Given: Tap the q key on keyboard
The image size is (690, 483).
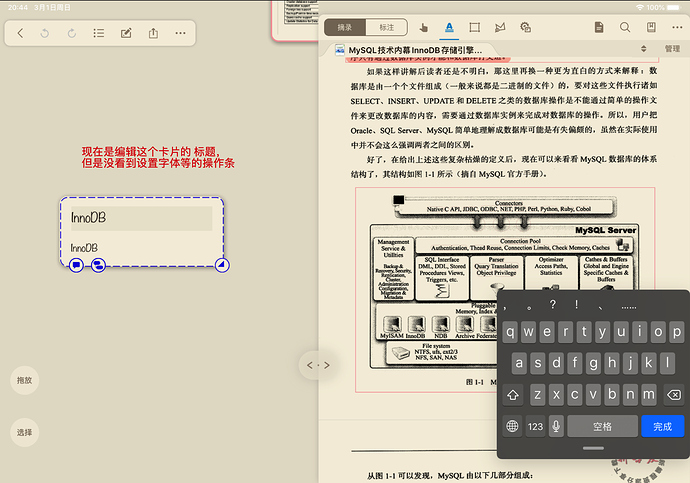Looking at the screenshot, I should click(510, 332).
